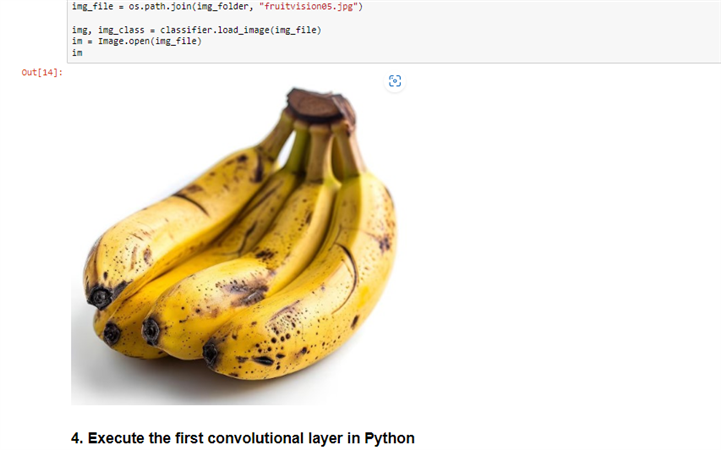The image size is (721, 450).
Task: Click the visual search icon over the image
Action: point(394,81)
